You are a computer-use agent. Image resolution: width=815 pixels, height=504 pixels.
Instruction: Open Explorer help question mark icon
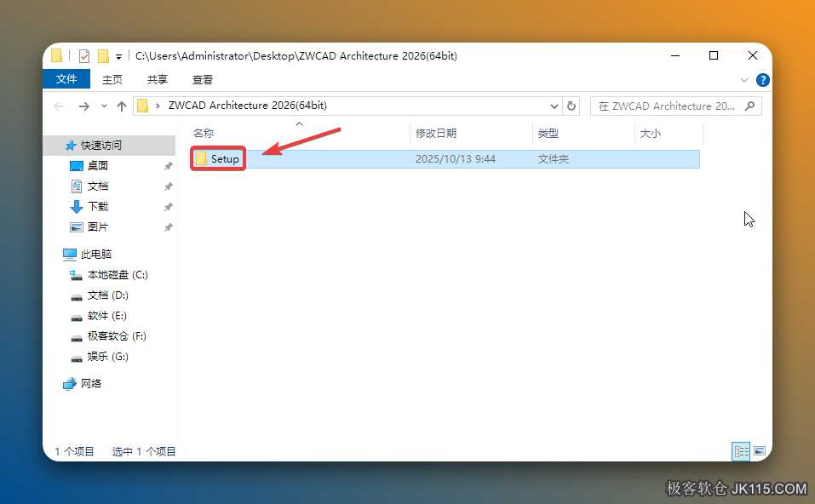(762, 80)
